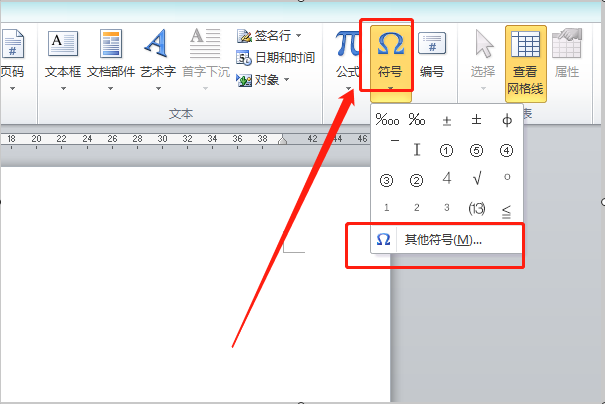
Task: Insert the circled number ④ symbol
Action: coord(506,150)
